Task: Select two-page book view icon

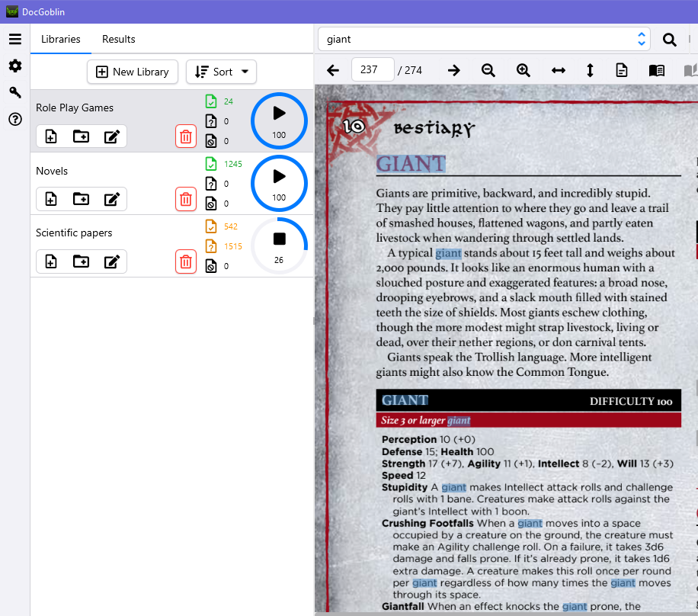Action: [657, 70]
